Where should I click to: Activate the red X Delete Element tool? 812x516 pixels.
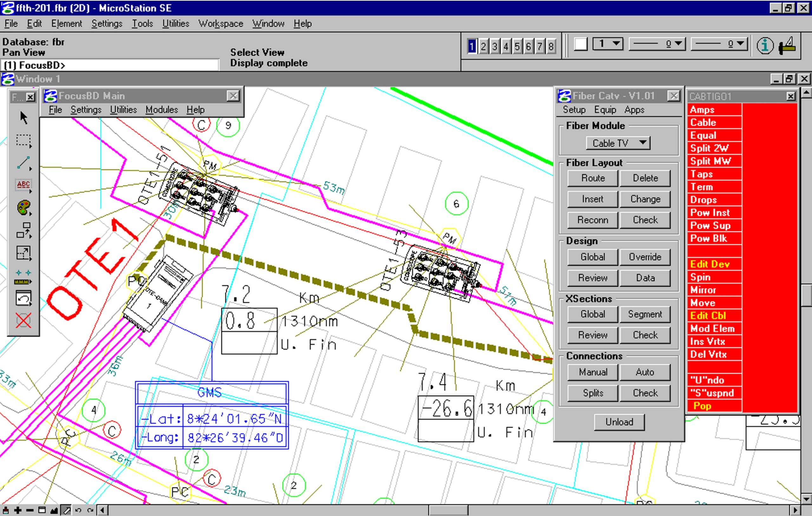(23, 320)
